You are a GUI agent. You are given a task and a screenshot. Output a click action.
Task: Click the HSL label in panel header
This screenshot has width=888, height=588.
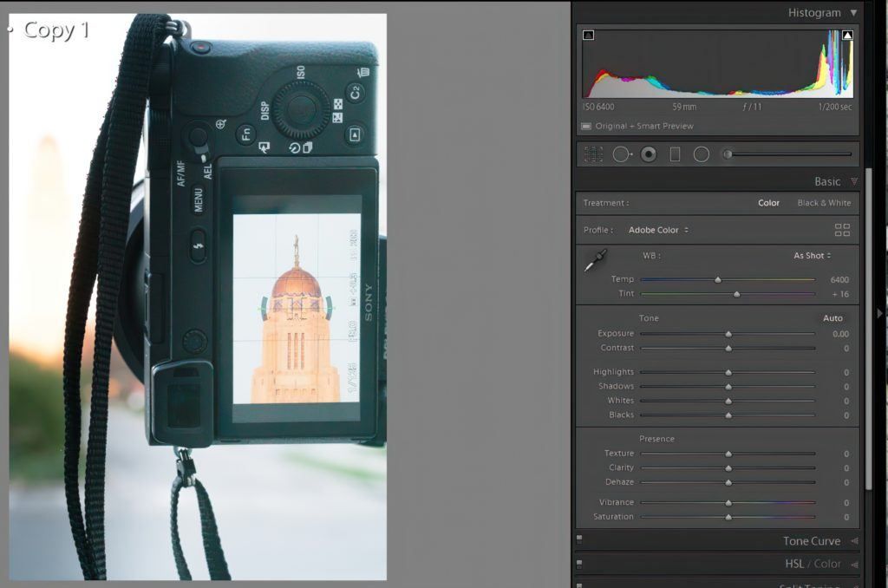click(794, 564)
